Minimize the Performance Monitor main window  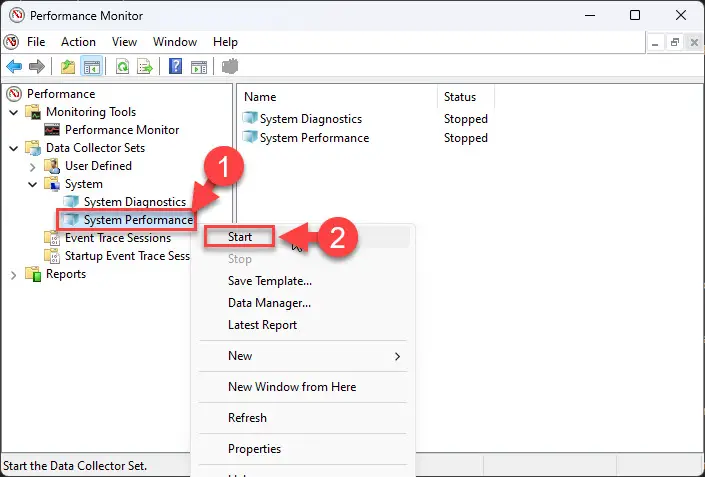590,15
